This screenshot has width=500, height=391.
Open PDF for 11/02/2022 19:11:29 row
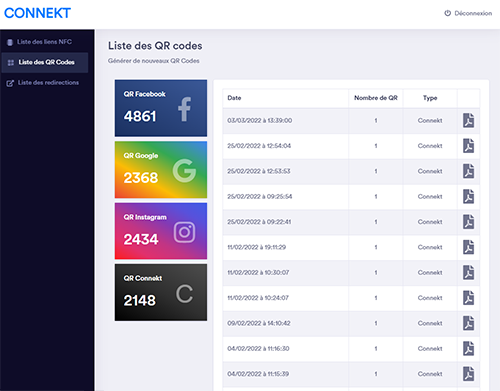(x=468, y=247)
